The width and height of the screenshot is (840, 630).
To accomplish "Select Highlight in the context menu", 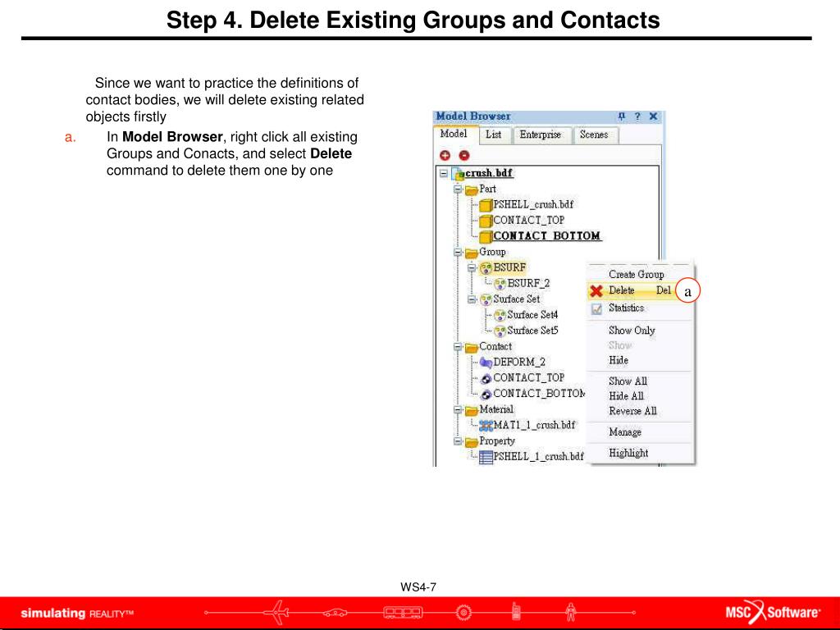I will click(628, 453).
